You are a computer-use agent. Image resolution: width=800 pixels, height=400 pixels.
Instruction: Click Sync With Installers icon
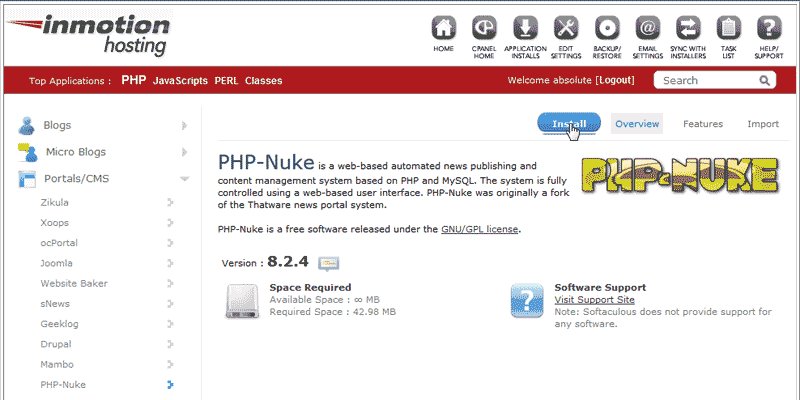(688, 28)
